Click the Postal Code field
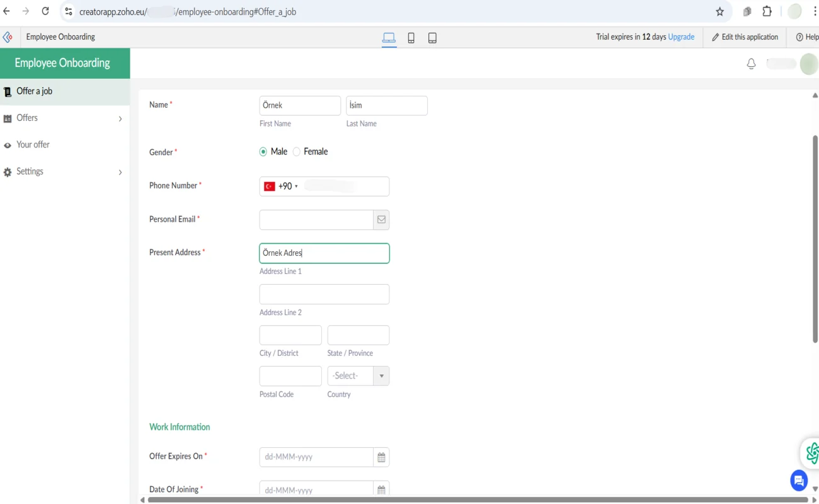Screen dimensions: 819x504 tap(290, 376)
